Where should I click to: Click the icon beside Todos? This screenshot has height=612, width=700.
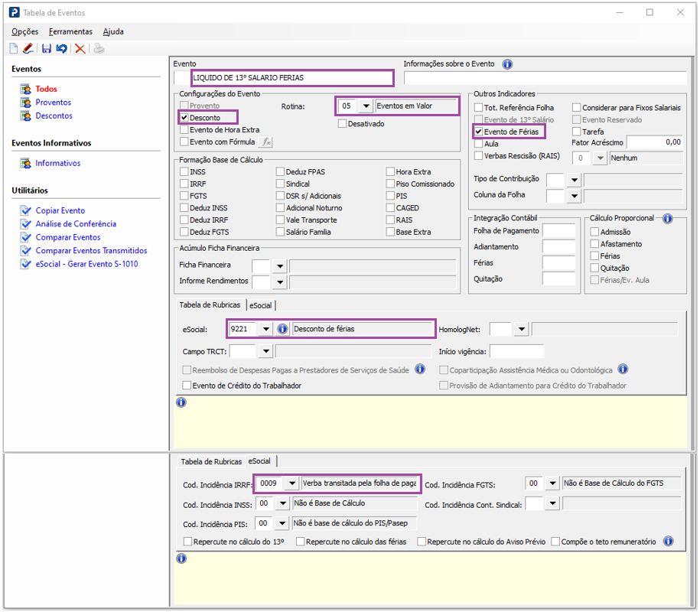point(26,90)
